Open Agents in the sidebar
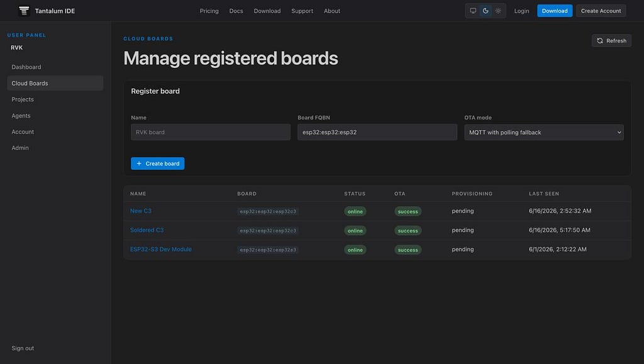This screenshot has height=364, width=644. tap(55, 116)
